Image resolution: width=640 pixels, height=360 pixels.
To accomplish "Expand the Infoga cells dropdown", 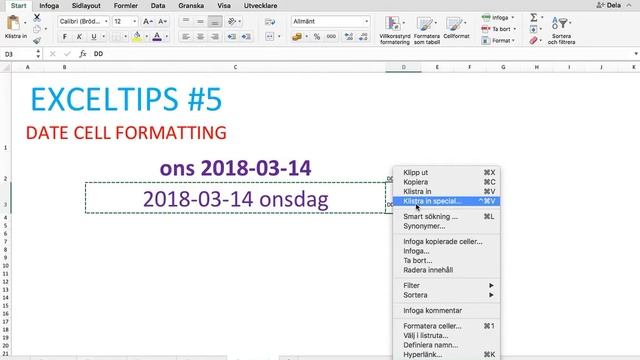I will [513, 18].
